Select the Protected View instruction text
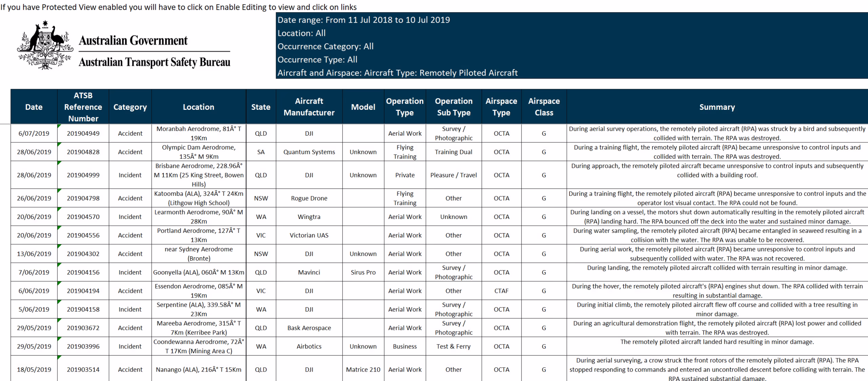The width and height of the screenshot is (868, 381). point(178,7)
